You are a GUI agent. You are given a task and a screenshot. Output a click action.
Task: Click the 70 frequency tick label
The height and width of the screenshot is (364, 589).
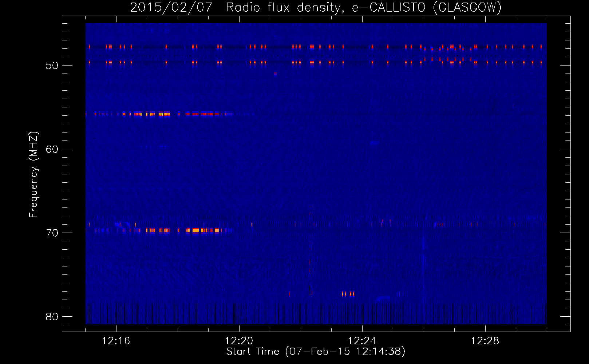[52, 233]
